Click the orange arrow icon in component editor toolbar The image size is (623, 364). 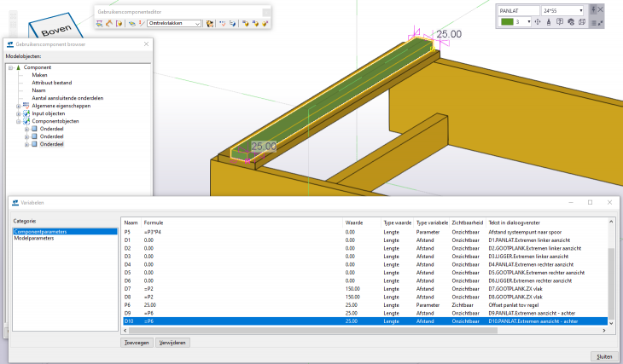pos(109,24)
